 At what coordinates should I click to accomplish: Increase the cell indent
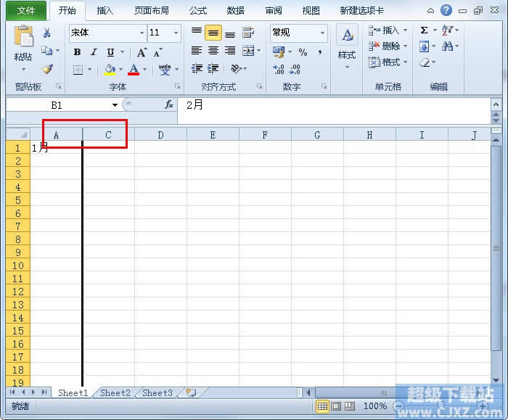click(x=213, y=69)
